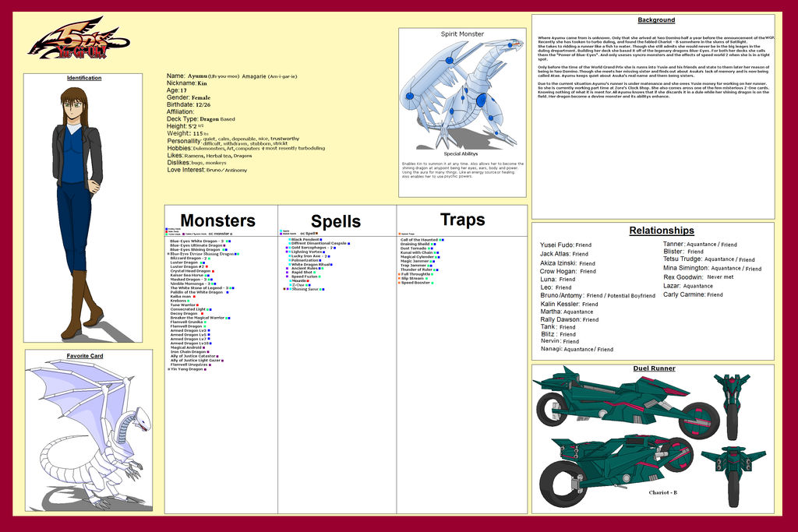Click the Special Abilitys caption
This screenshot has width=798, height=532.
click(x=461, y=153)
